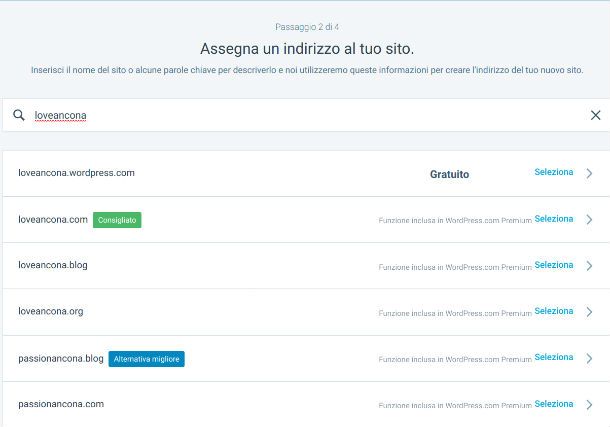Click the blue Alternativa migliore badge

click(147, 359)
